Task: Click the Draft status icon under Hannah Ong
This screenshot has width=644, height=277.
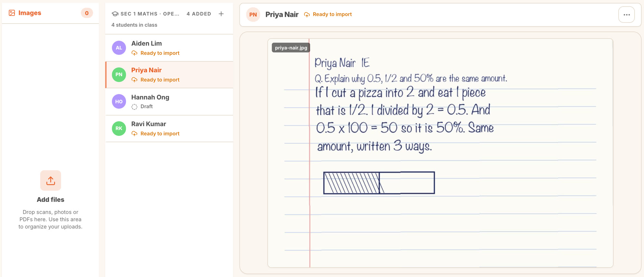Action: (x=134, y=107)
